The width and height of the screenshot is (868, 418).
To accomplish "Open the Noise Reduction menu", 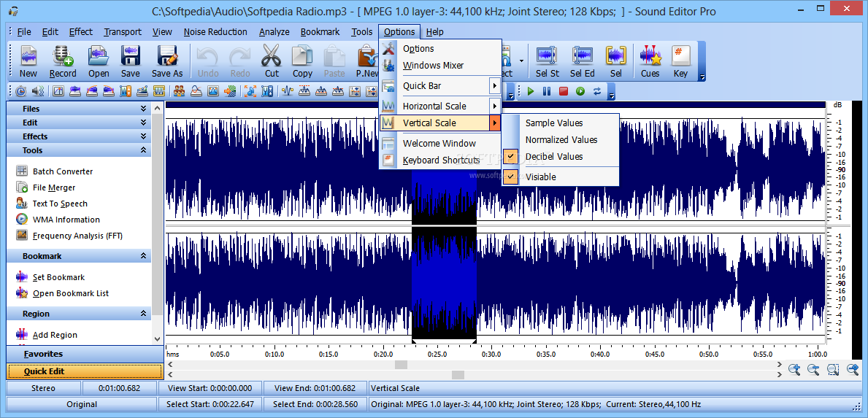I will click(x=215, y=31).
